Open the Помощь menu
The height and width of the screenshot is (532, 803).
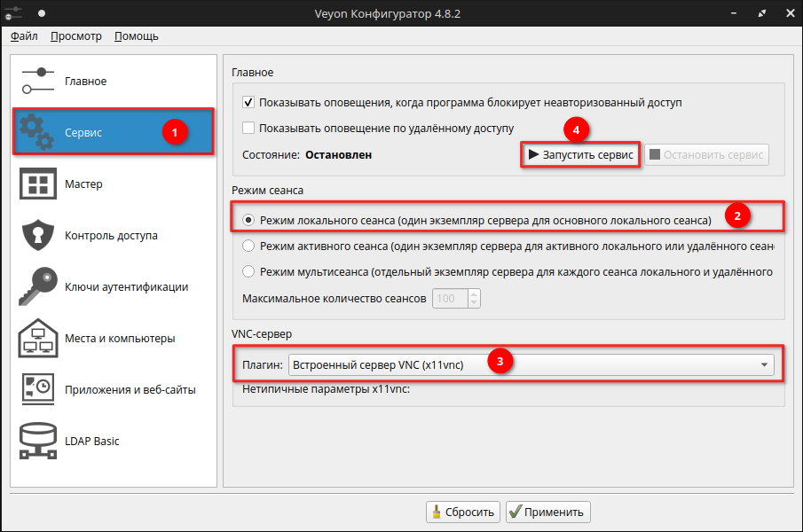137,36
